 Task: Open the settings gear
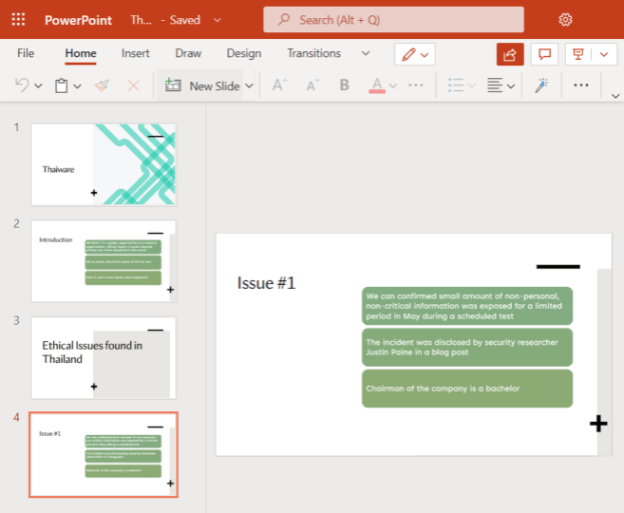(x=566, y=20)
